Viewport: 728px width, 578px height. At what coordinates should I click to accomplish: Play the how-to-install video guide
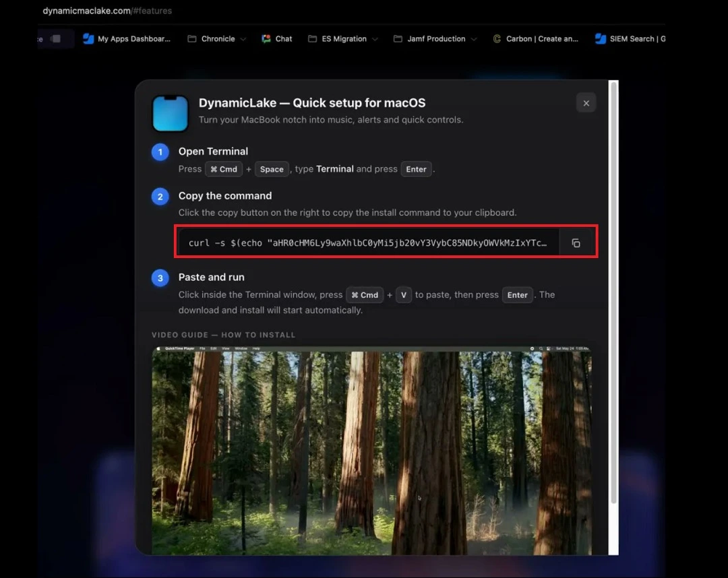point(371,450)
